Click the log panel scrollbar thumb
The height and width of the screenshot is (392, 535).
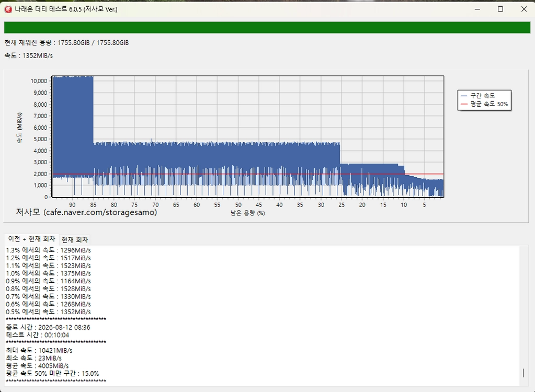(523, 373)
